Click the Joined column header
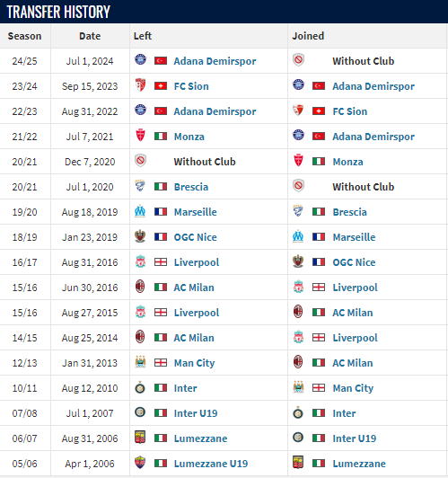Viewport: 448px width, 478px height. click(x=308, y=36)
